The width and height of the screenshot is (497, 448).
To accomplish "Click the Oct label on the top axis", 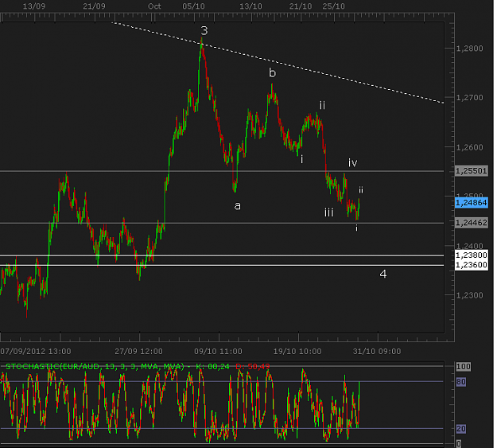I will tap(154, 6).
